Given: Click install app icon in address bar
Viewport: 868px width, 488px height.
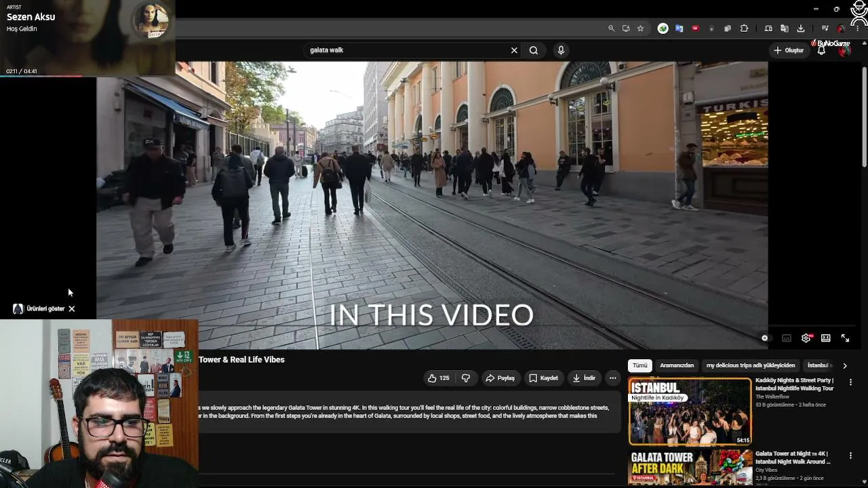Looking at the screenshot, I should click(x=626, y=28).
